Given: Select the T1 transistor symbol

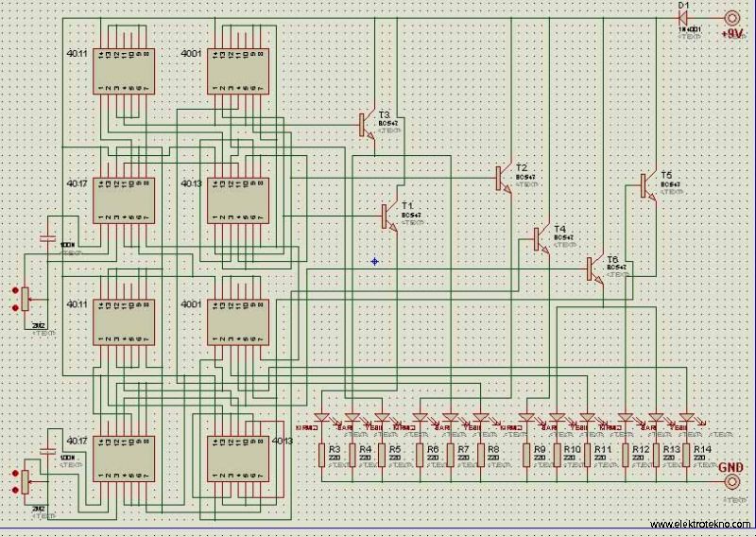Looking at the screenshot, I should (x=389, y=217).
